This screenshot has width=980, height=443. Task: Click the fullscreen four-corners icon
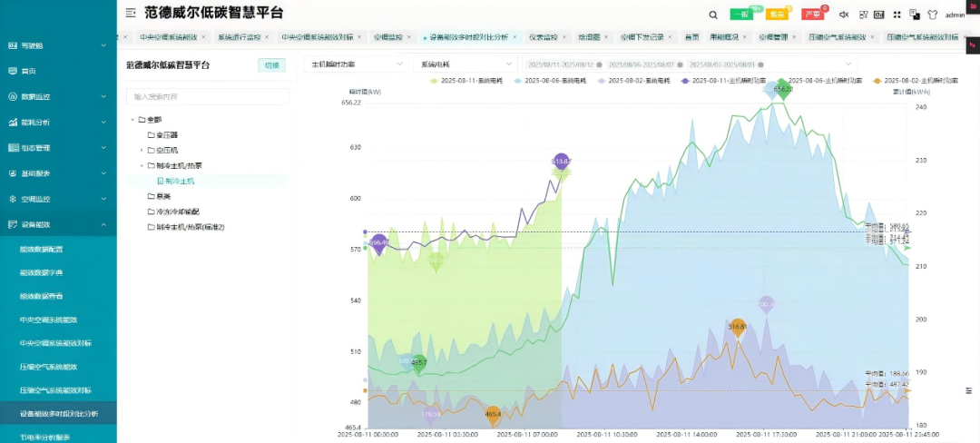click(x=897, y=15)
